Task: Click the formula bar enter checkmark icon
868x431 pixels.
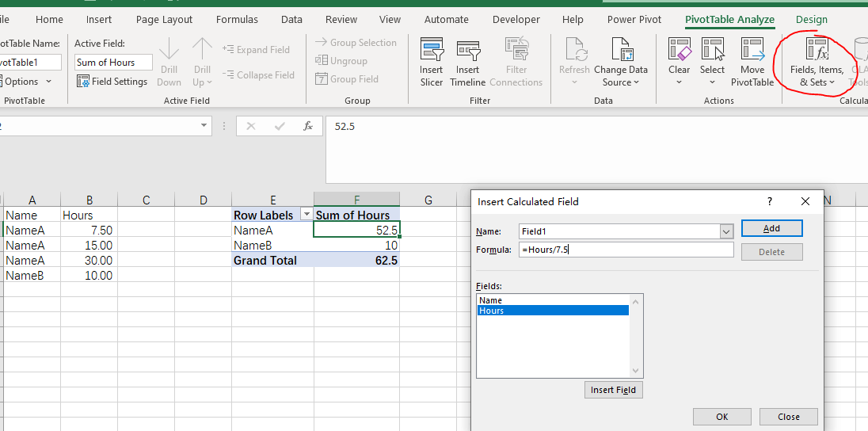Action: pos(280,126)
